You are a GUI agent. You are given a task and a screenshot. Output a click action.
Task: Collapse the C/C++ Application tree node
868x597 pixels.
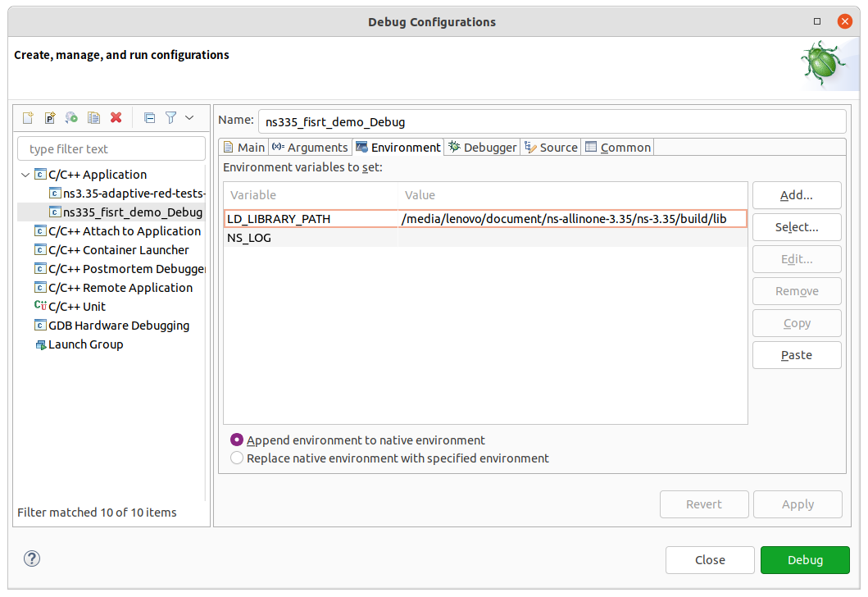pyautogui.click(x=25, y=174)
